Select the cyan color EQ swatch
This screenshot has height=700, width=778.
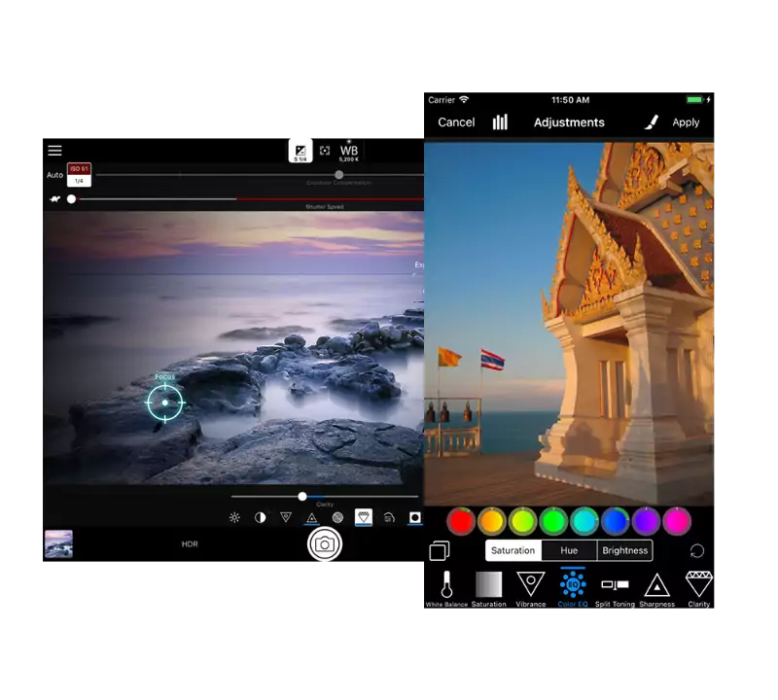(x=584, y=521)
